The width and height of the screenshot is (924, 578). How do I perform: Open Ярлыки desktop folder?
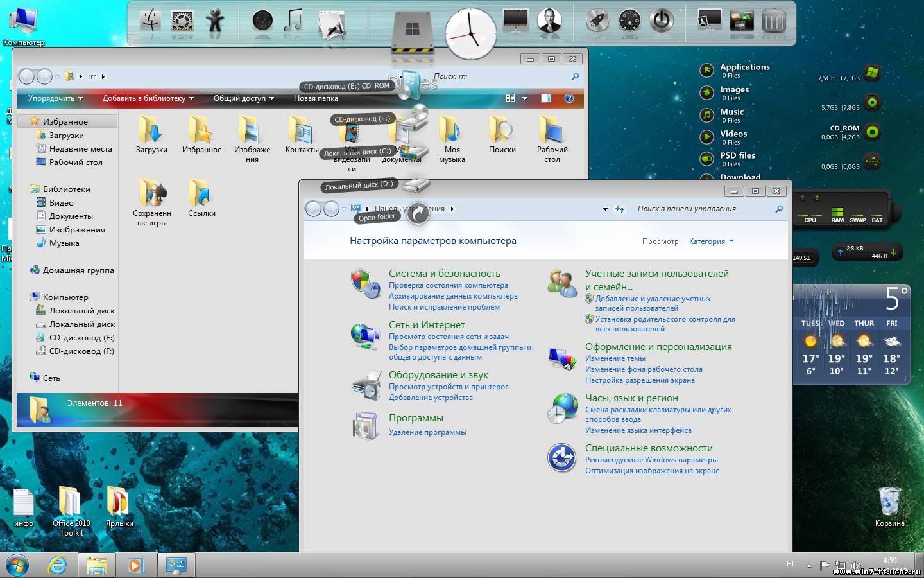click(x=119, y=507)
